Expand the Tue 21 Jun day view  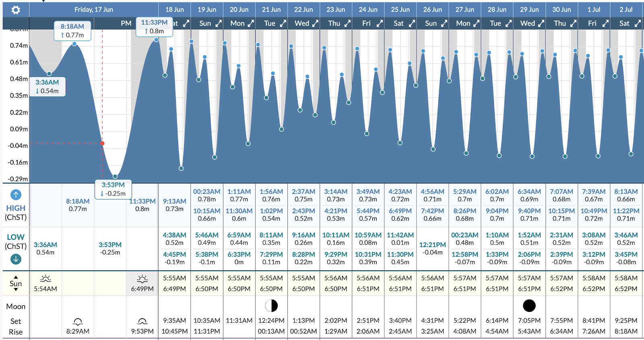(x=283, y=23)
